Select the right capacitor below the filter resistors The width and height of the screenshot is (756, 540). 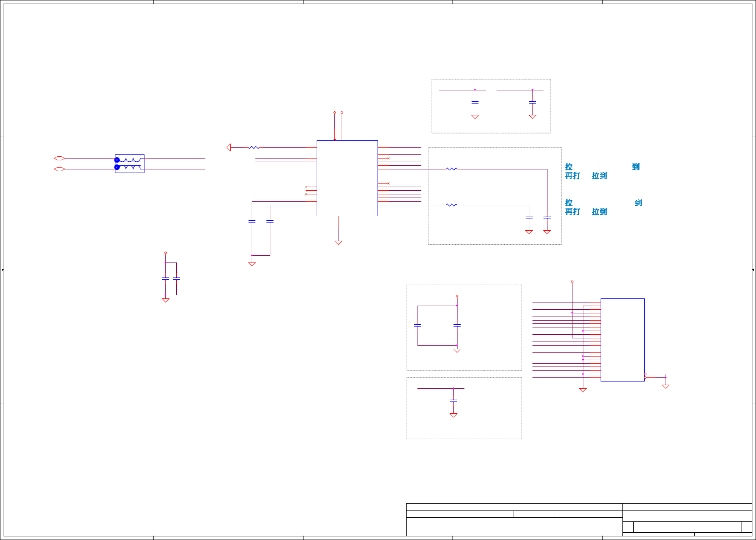point(547,218)
